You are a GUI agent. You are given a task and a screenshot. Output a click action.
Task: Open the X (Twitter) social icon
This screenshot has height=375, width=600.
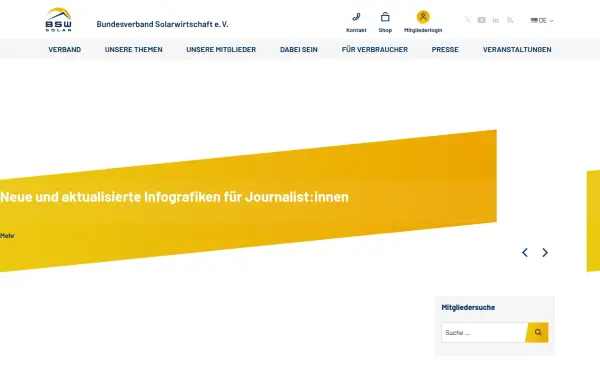[x=468, y=20]
